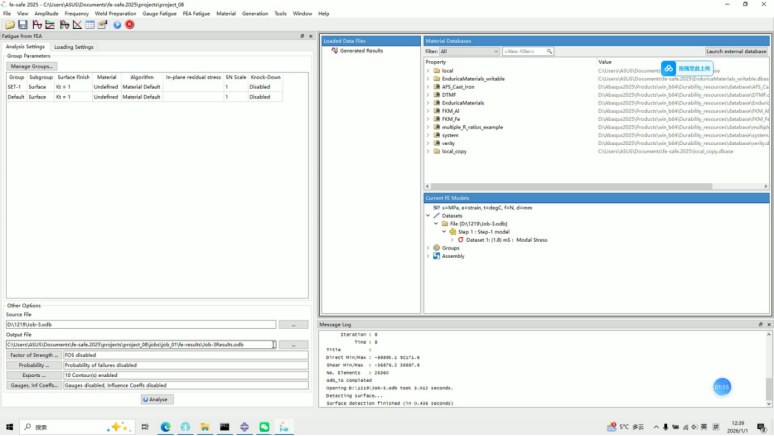
Task: Select the SET-1 Knock-Down 'Disabled' cell
Action: [265, 87]
